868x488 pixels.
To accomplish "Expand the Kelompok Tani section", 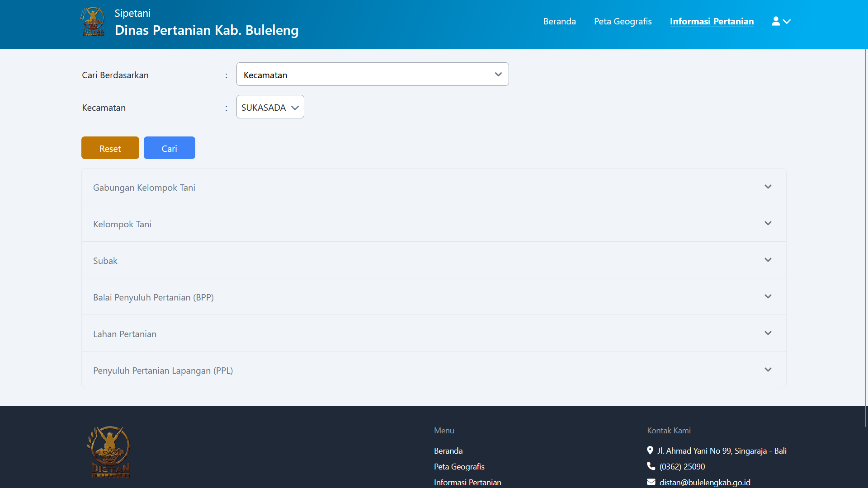I will pos(433,224).
